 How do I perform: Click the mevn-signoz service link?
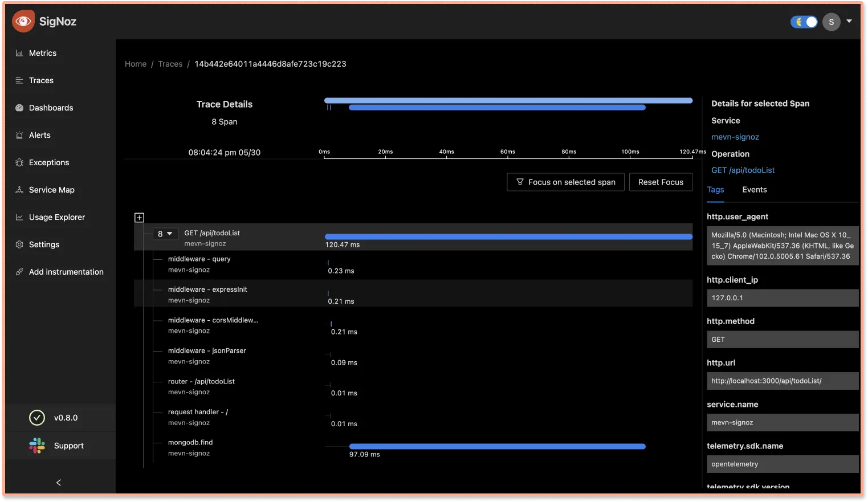(x=735, y=137)
